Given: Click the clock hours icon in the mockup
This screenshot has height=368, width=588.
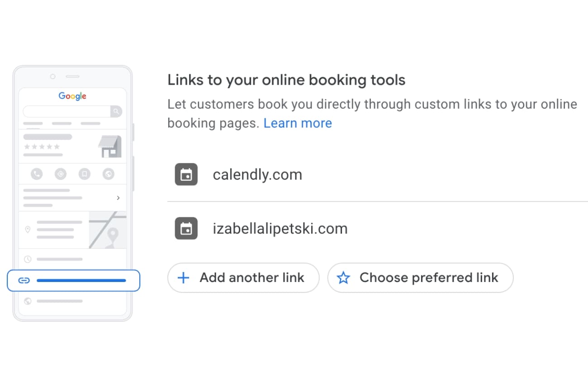Looking at the screenshot, I should (28, 259).
